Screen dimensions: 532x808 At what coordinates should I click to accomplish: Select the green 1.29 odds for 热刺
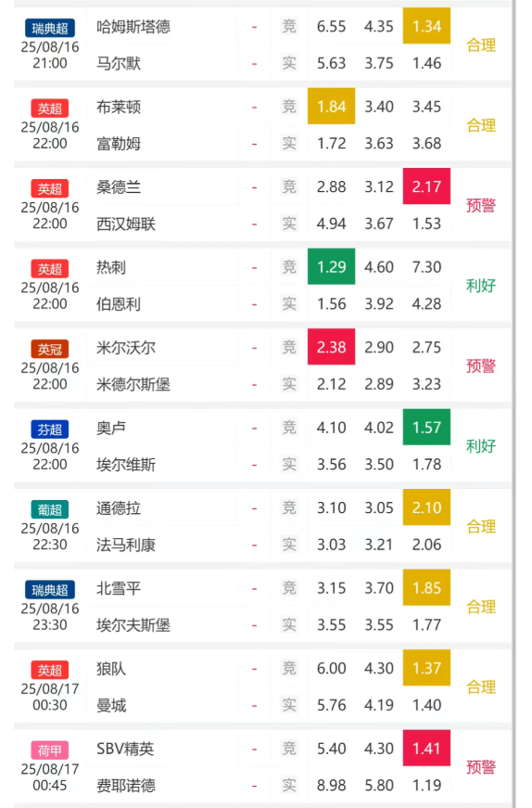(331, 266)
